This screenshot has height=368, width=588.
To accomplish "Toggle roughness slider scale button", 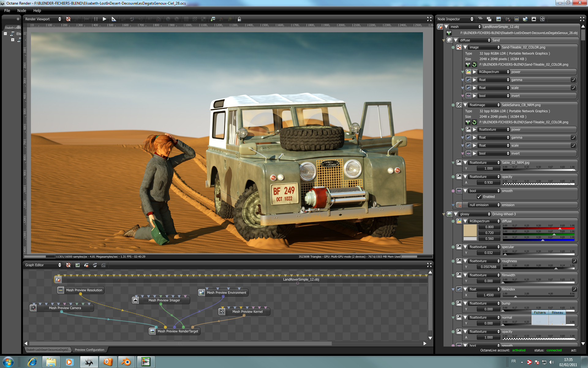I will coord(574,261).
